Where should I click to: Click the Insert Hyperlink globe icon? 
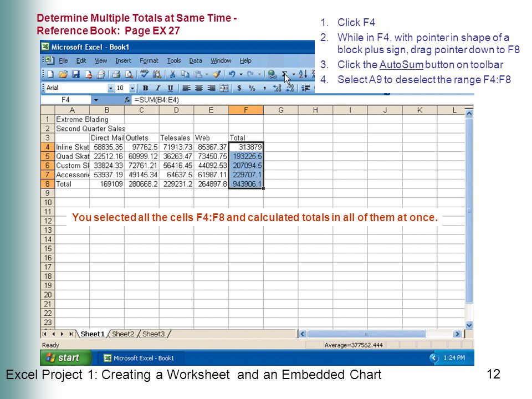[x=272, y=74]
